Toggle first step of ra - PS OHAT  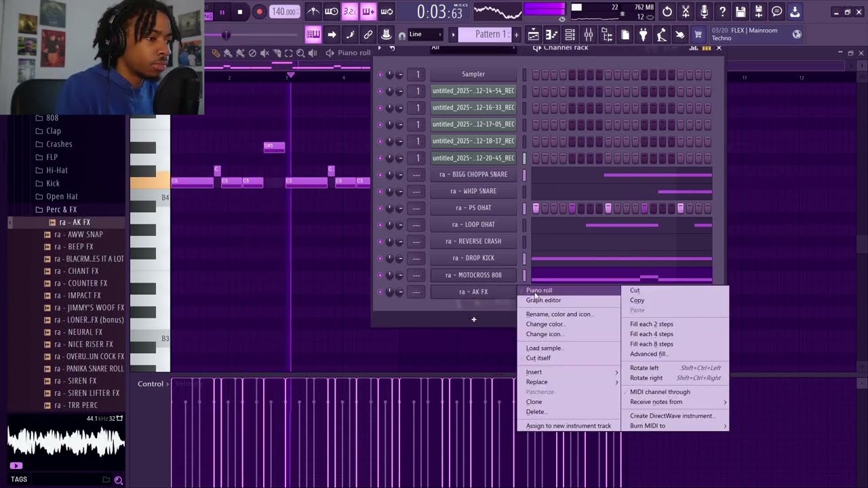536,208
